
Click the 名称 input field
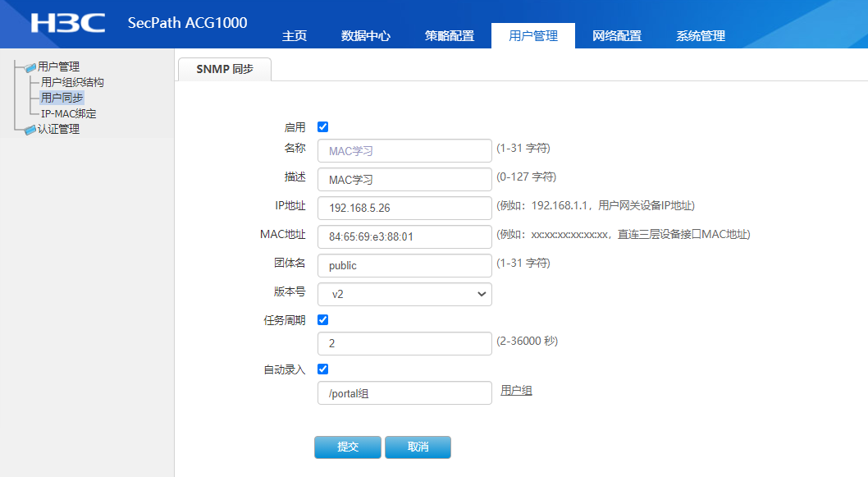[404, 151]
